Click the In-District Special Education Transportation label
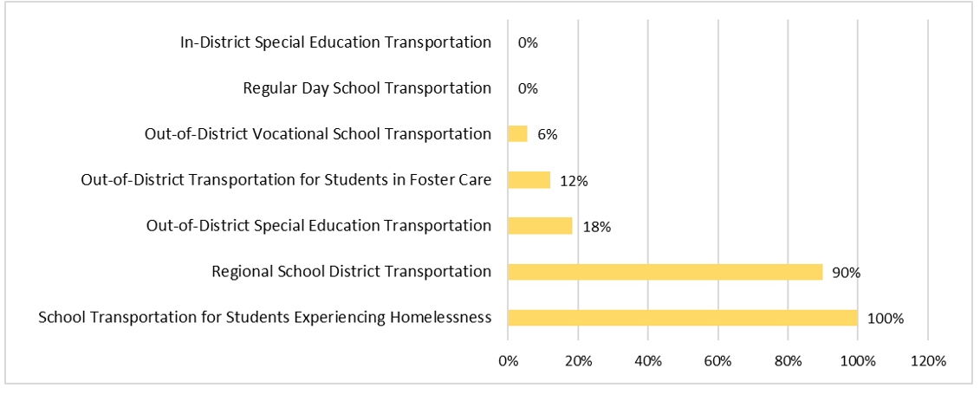Screen dimensions: 980x394 click(335, 42)
